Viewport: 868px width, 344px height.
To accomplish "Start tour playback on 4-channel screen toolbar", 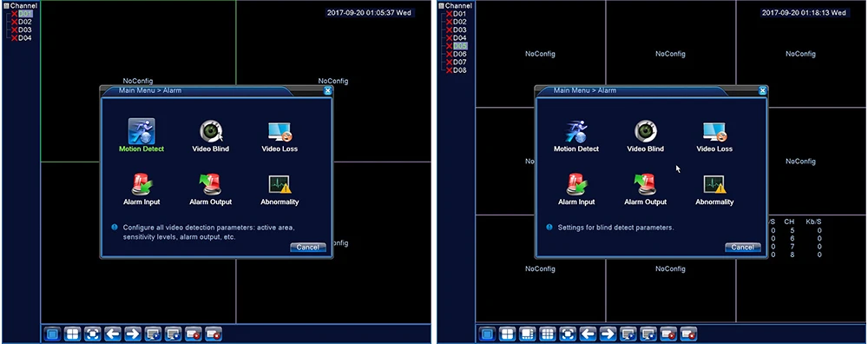I will (153, 334).
